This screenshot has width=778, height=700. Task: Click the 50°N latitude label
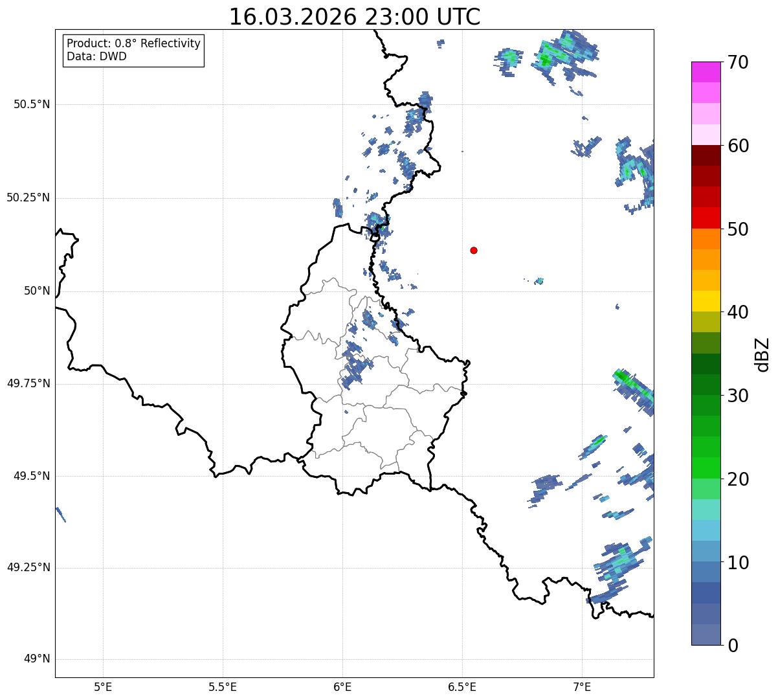(37, 291)
